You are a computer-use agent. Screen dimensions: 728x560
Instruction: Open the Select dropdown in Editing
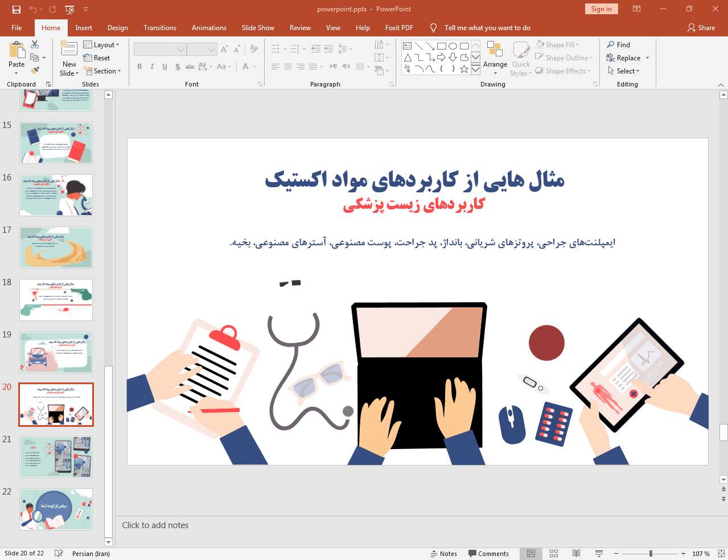624,71
